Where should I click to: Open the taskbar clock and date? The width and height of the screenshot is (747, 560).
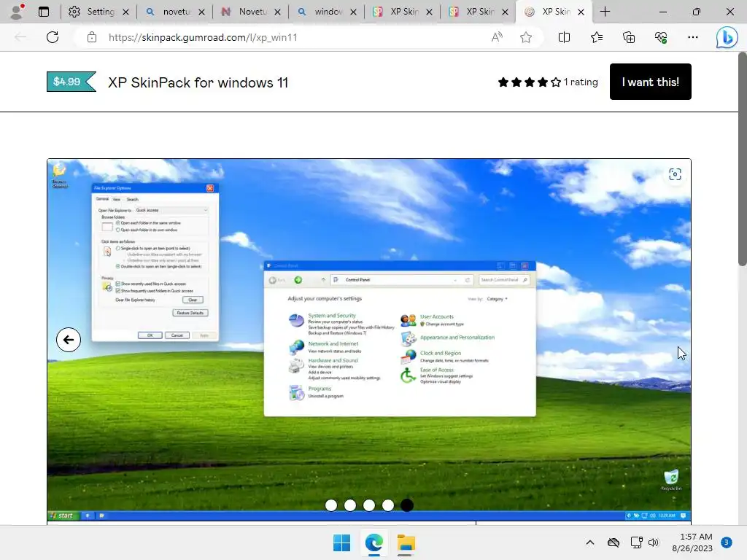tap(692, 542)
